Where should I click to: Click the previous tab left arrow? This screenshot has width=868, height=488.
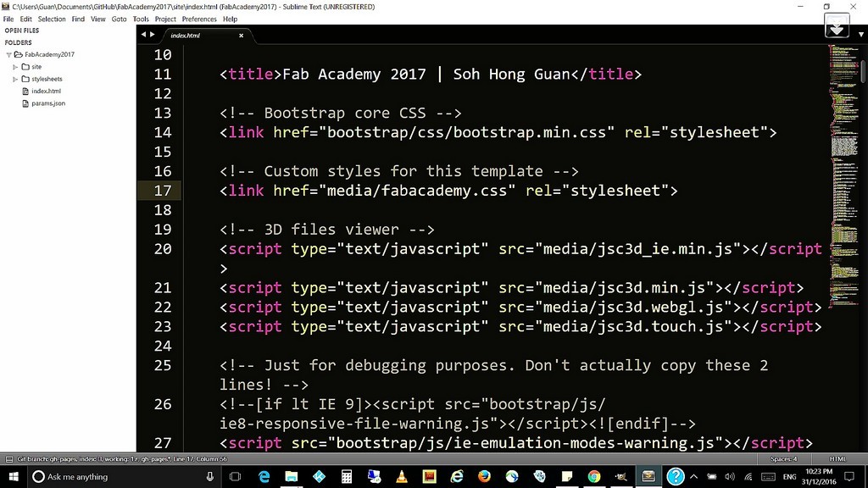(143, 35)
